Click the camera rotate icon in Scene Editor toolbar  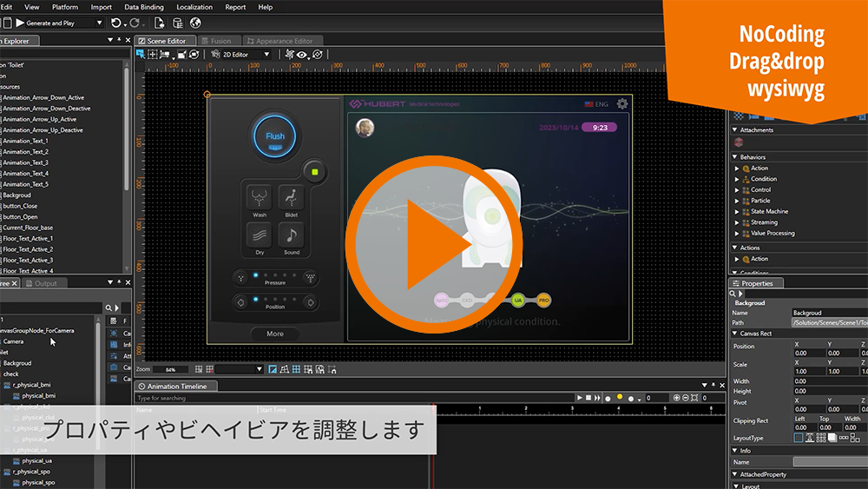(194, 54)
